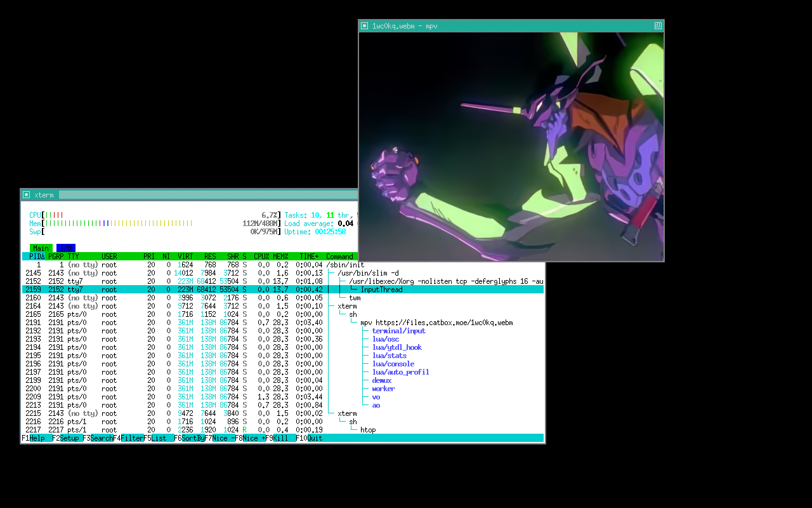Sort by the TIME+ column header
Viewport: 812px width, 508px height.
pos(310,257)
